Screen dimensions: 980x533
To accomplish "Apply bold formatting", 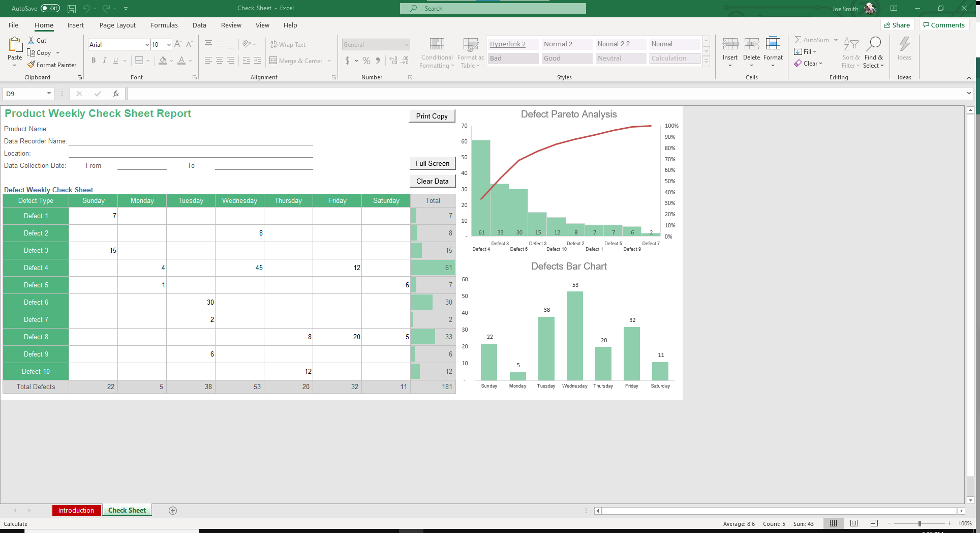I will [94, 61].
